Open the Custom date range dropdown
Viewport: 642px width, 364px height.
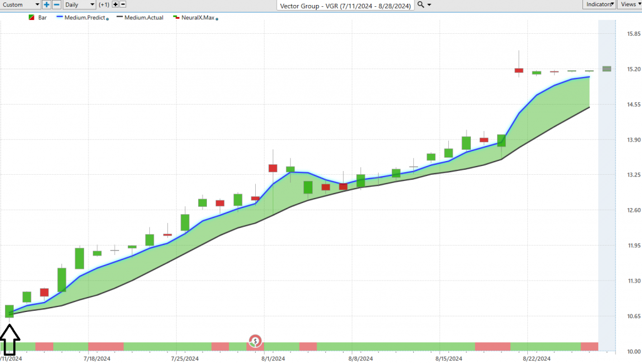[x=19, y=4]
